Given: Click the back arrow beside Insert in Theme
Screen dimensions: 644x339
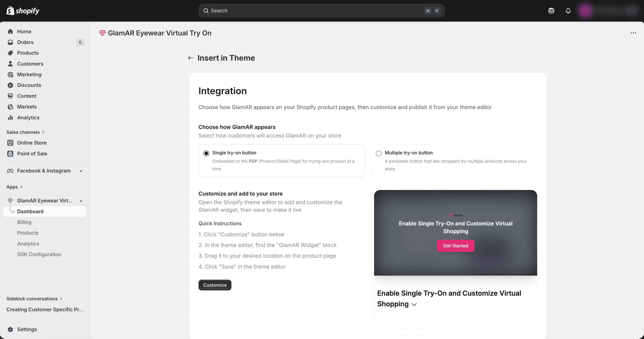Looking at the screenshot, I should pyautogui.click(x=191, y=58).
